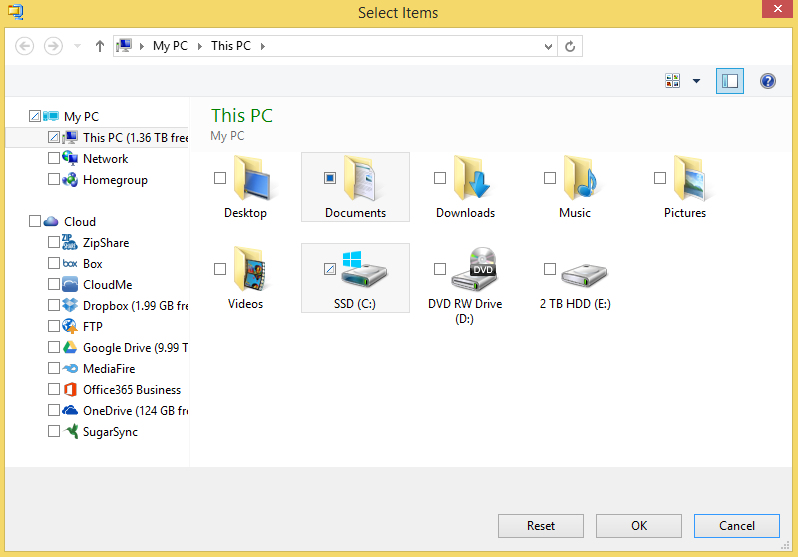Check the Desktop folder checkbox
This screenshot has width=798, height=557.
coord(220,178)
